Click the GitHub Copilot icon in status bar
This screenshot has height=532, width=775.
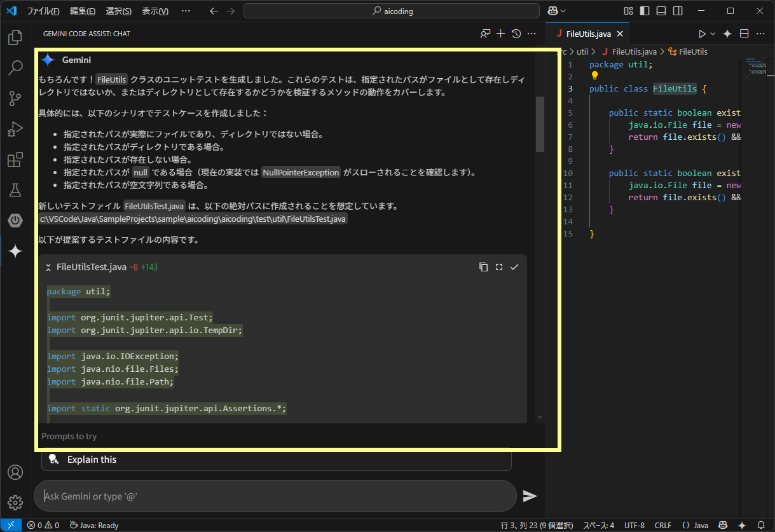pyautogui.click(x=724, y=525)
